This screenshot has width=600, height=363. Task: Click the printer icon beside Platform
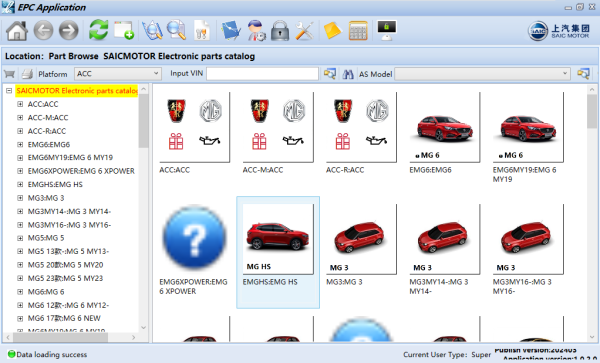(x=28, y=74)
